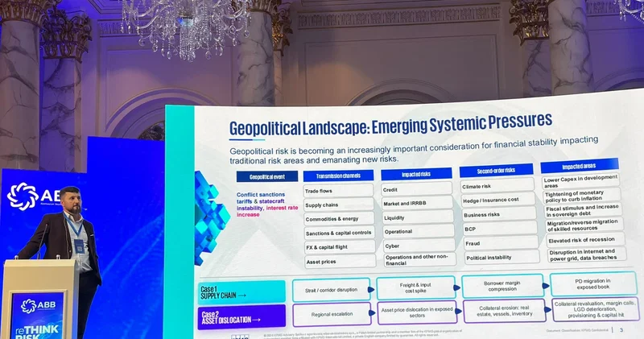The image size is (644, 339).
Task: Select 'Tightening of monetary policy to curb inflation'
Action: (581, 196)
